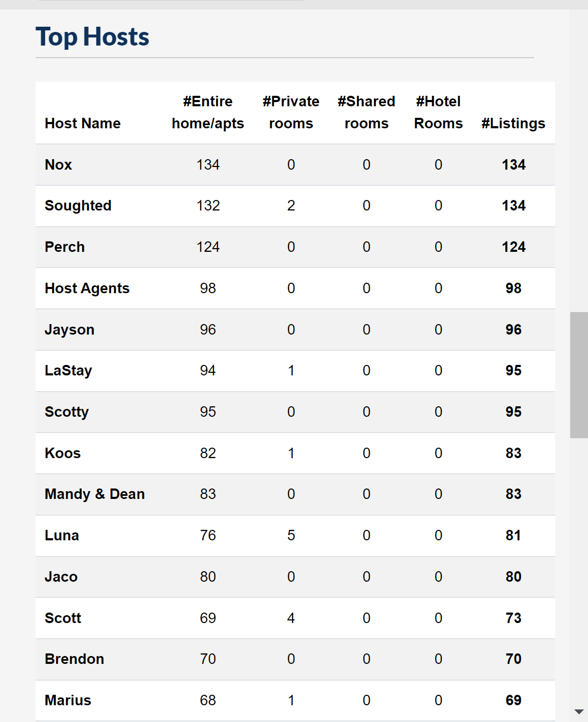The height and width of the screenshot is (722, 588).
Task: Click the #Listings column header
Action: (514, 124)
